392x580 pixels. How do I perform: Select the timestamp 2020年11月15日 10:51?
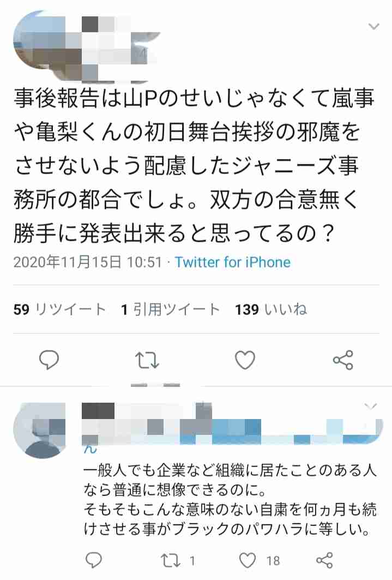tap(88, 262)
